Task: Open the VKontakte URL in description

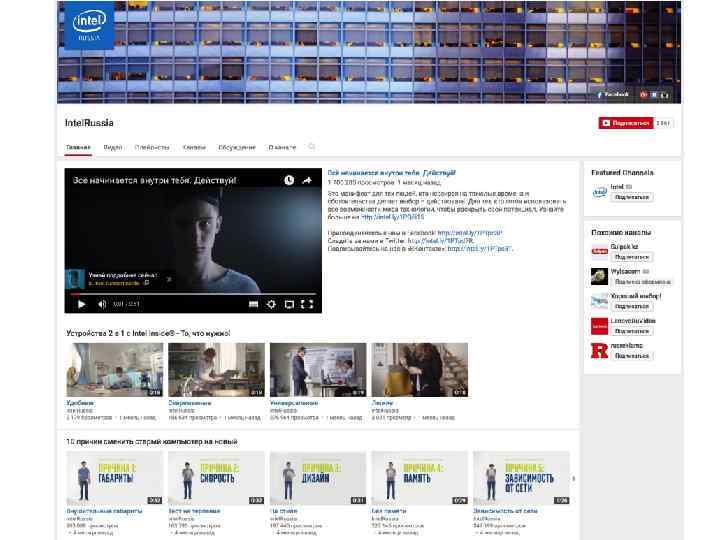Action: (480, 248)
